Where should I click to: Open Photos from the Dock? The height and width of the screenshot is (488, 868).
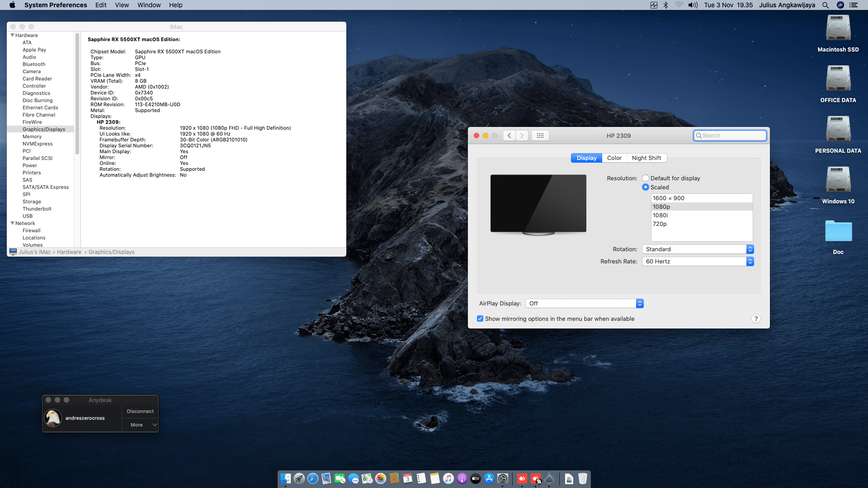[381, 479]
